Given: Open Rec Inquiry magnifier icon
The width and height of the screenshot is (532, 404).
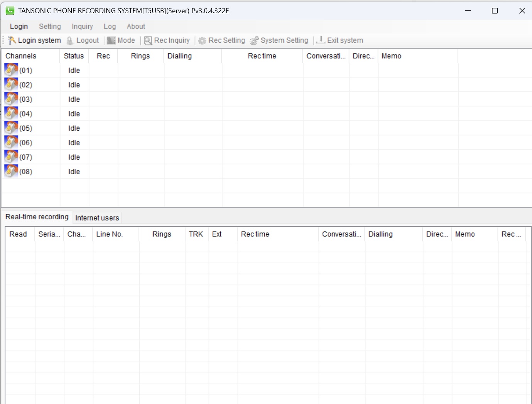Looking at the screenshot, I should (x=148, y=40).
